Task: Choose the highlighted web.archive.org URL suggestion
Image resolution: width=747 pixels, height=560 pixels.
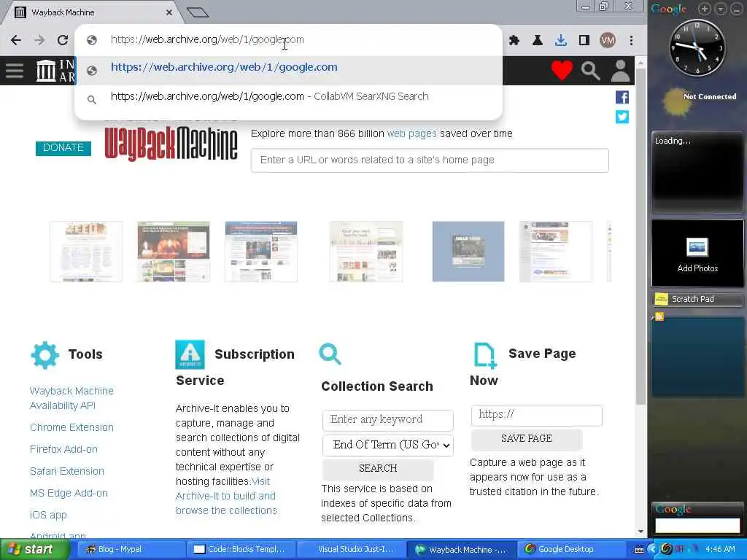Action: 289,71
